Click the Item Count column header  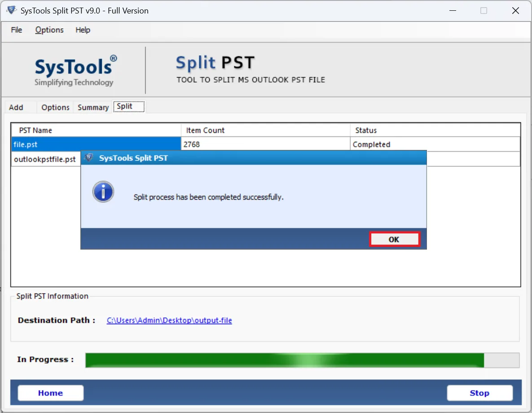pyautogui.click(x=265, y=130)
